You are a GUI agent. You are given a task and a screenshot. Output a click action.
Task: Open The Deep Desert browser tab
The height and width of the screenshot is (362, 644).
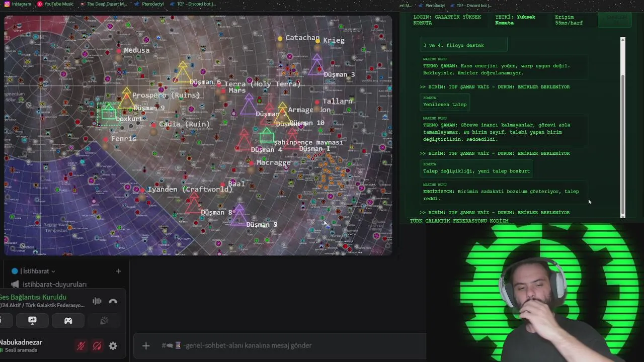[x=103, y=4]
